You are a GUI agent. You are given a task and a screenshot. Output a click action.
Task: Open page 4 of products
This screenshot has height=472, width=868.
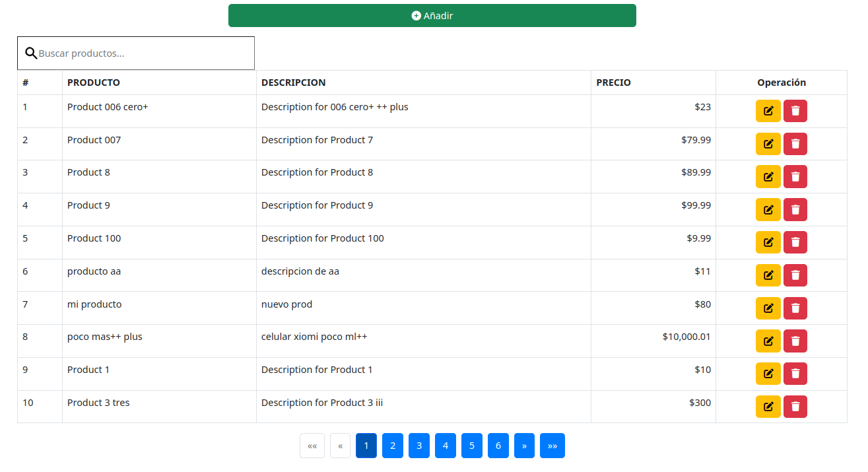pos(446,446)
